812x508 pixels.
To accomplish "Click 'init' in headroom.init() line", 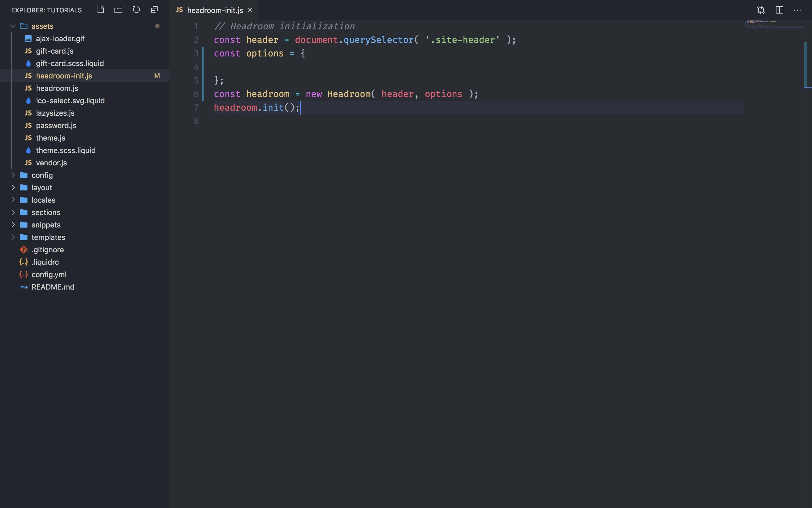I will pos(273,108).
